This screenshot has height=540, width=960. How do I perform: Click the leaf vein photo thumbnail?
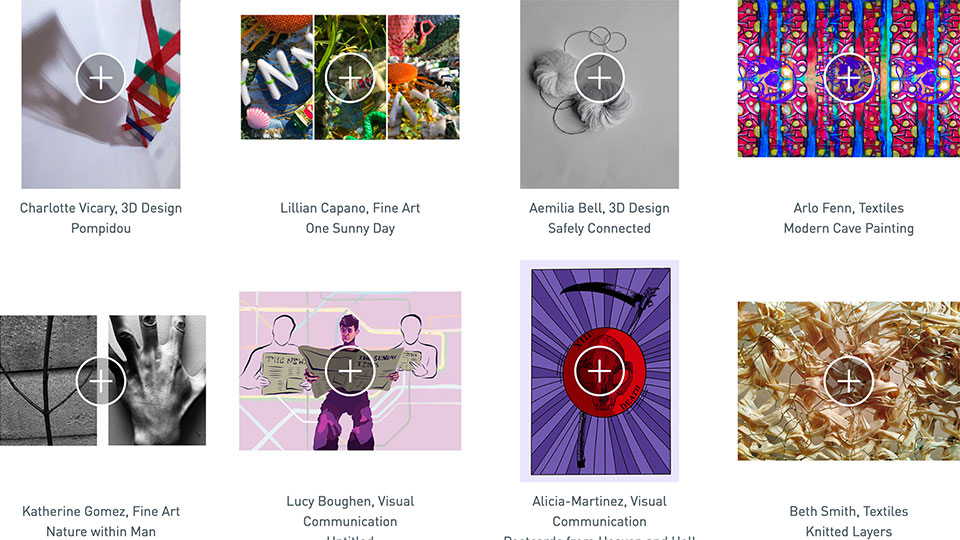48,380
